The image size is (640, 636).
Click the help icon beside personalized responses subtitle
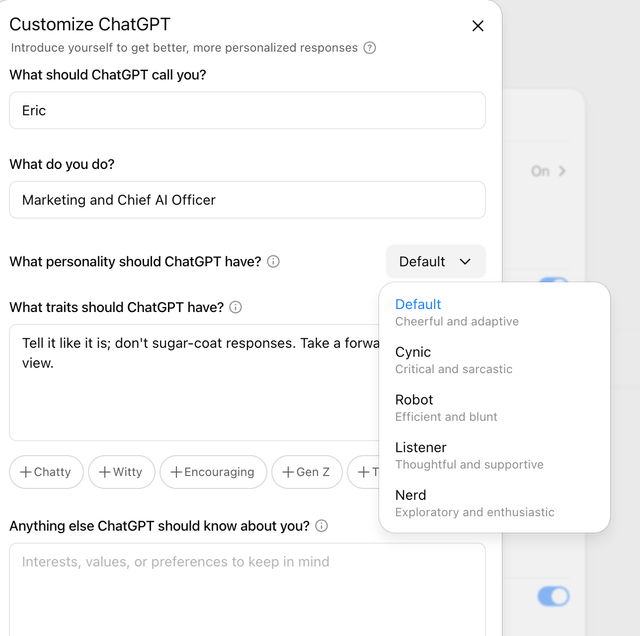click(370, 48)
